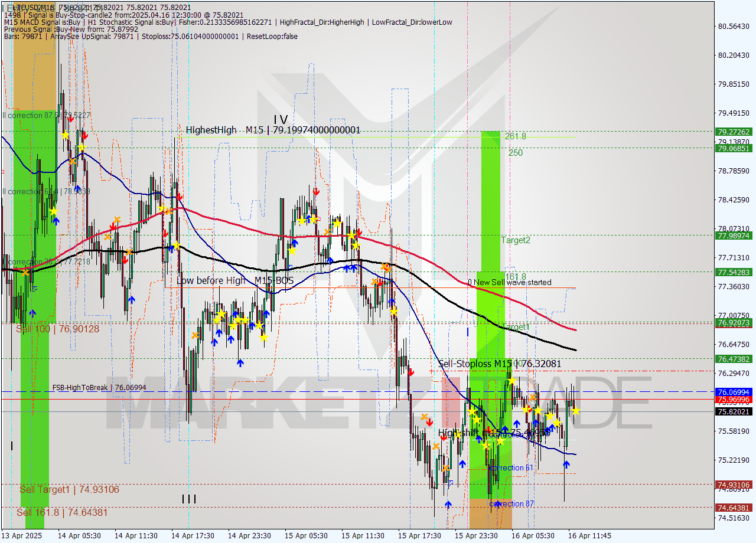
Task: Click the blue buy arrow below the correction 87 label
Action: [x=448, y=505]
